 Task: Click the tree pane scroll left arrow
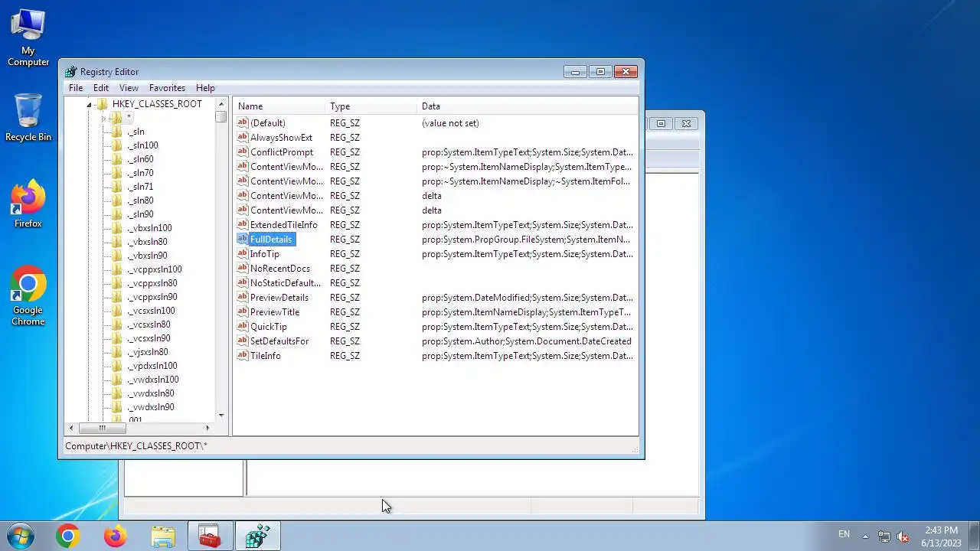(x=71, y=428)
